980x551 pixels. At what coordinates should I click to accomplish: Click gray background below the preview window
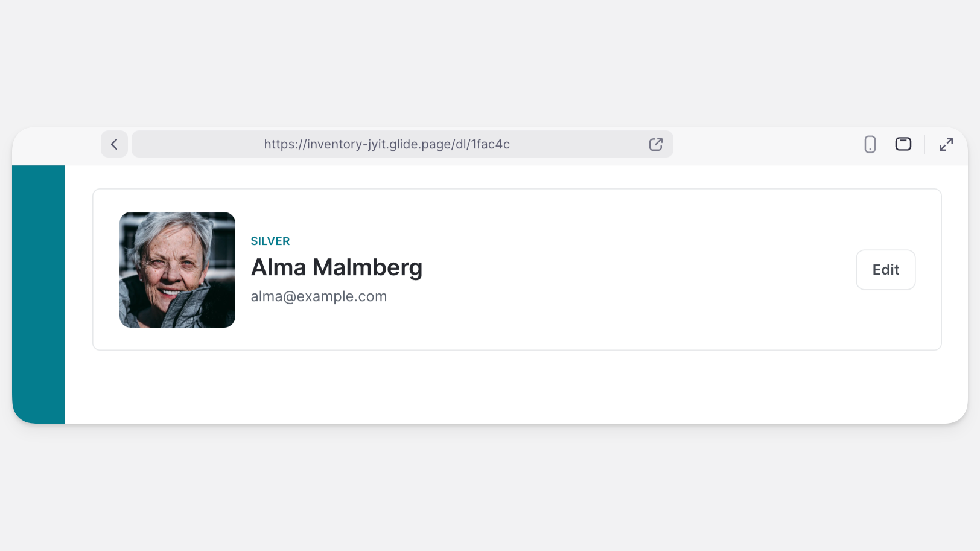pos(490,489)
